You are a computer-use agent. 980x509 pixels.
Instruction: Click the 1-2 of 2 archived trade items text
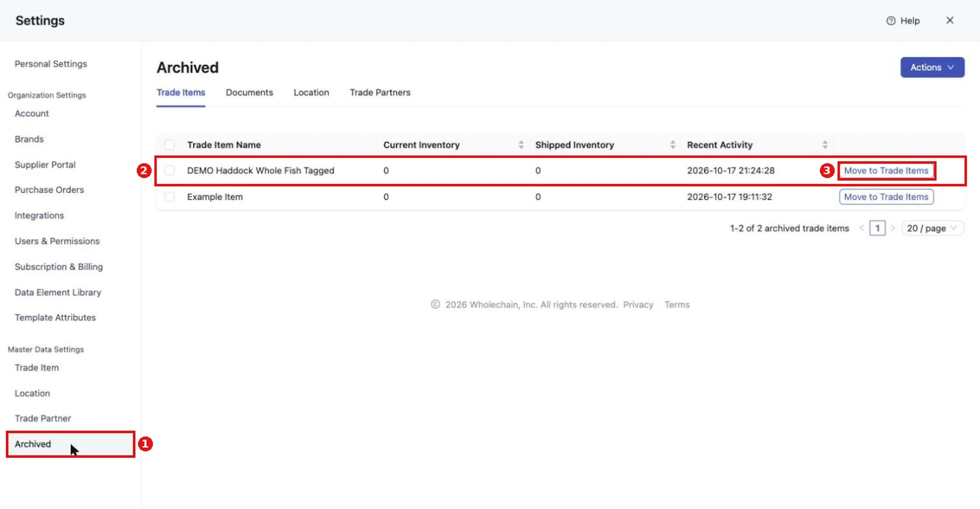(x=789, y=228)
